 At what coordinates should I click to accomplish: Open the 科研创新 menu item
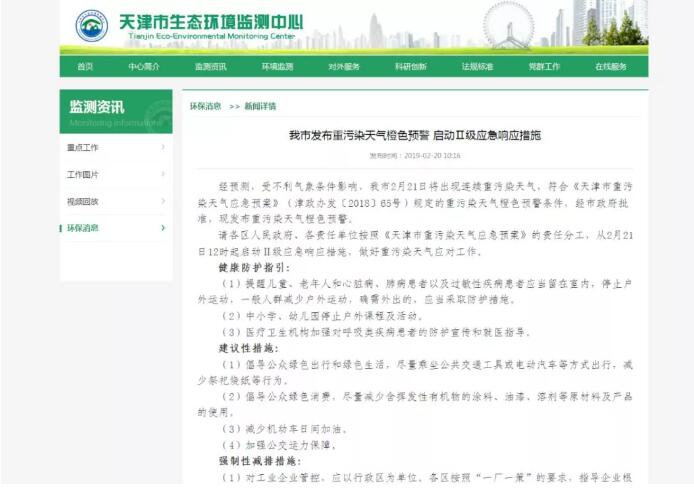(x=410, y=66)
